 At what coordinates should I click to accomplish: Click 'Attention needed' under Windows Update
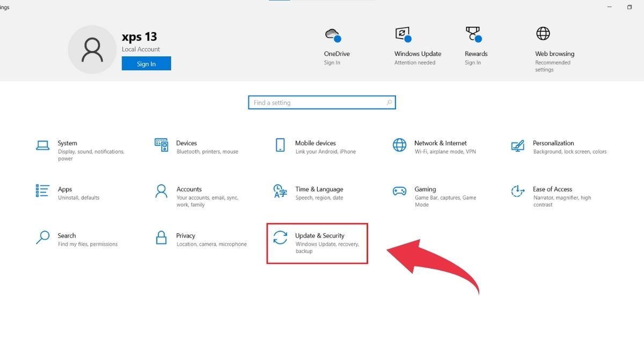[415, 63]
